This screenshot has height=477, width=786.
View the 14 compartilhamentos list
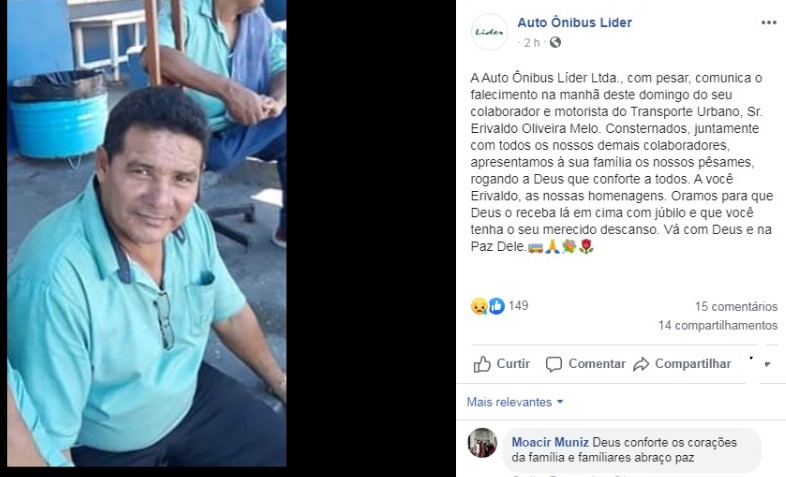[x=718, y=325]
